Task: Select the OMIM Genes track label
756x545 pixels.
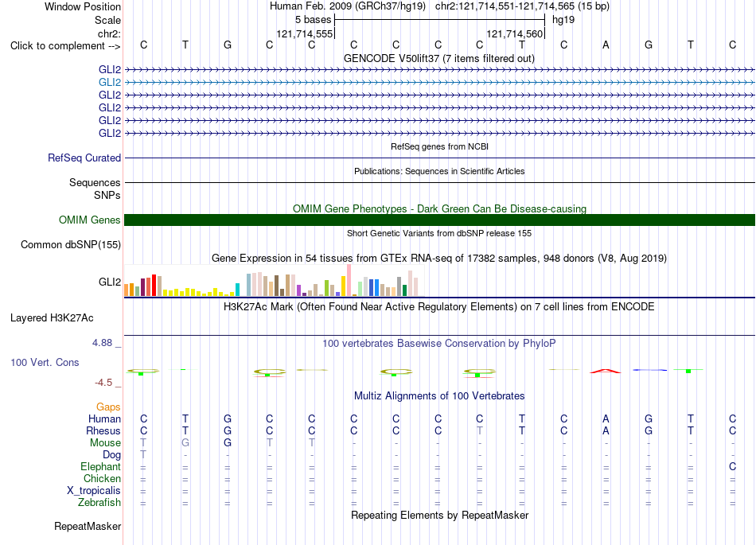Action: pyautogui.click(x=90, y=220)
